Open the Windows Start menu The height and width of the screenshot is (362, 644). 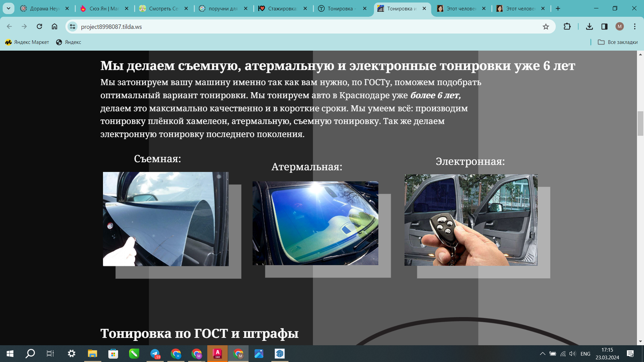(x=10, y=353)
